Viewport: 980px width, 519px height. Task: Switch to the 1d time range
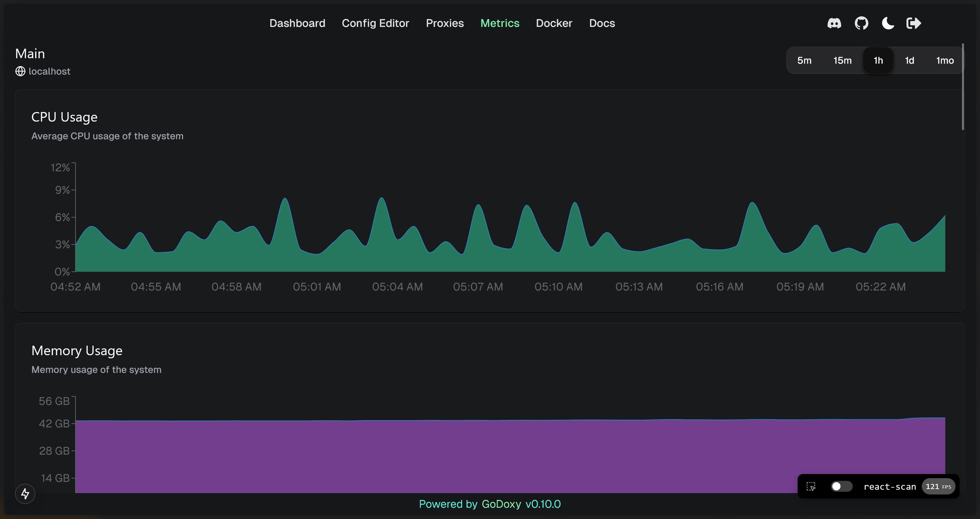point(909,61)
